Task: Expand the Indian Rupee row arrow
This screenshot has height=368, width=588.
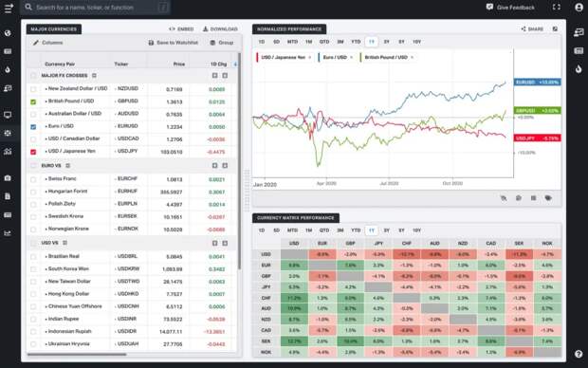Action: 46,320
